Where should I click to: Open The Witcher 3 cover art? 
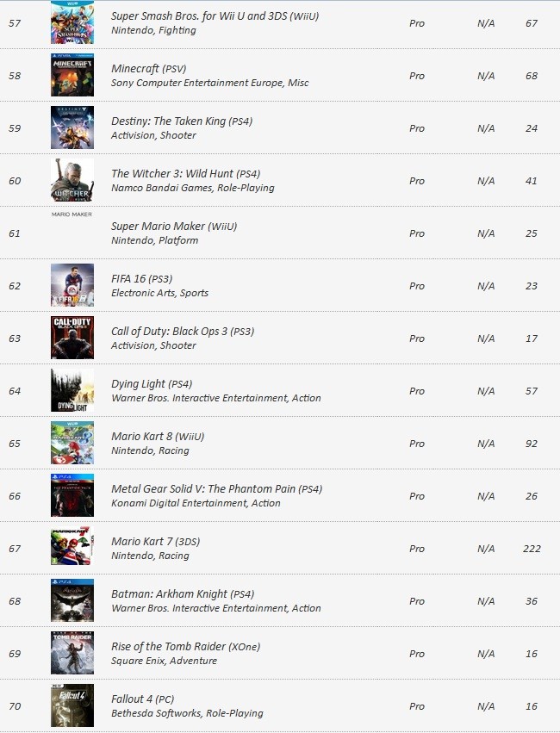[x=72, y=180]
